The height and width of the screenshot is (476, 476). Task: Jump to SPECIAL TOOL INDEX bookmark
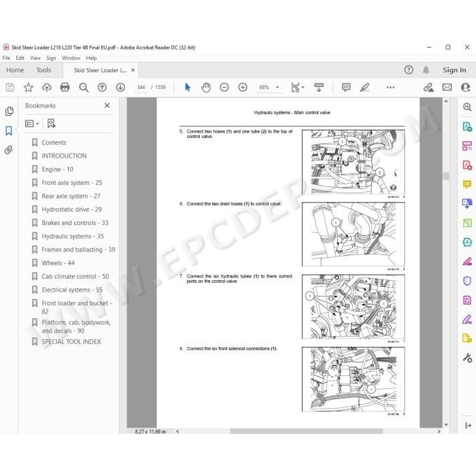[71, 341]
